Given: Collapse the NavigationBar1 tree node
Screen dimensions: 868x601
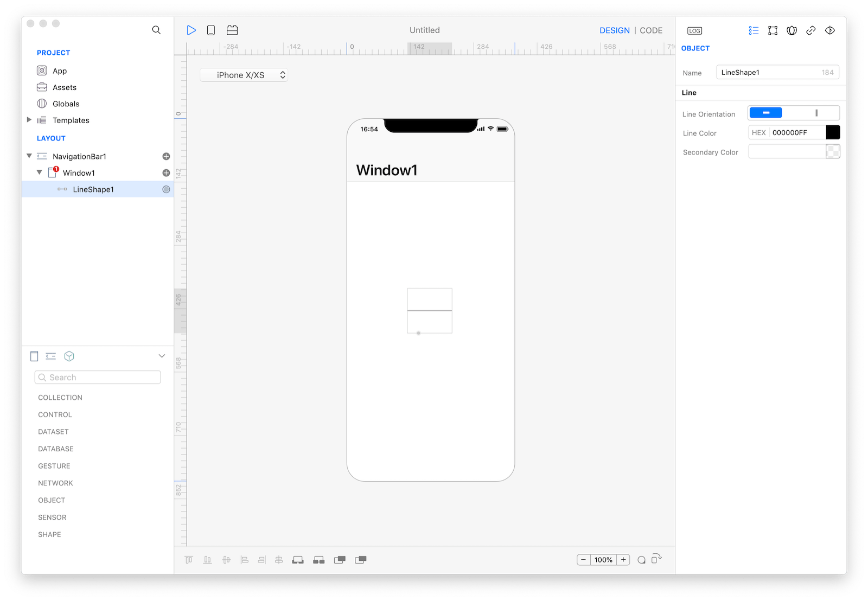Looking at the screenshot, I should 29,156.
